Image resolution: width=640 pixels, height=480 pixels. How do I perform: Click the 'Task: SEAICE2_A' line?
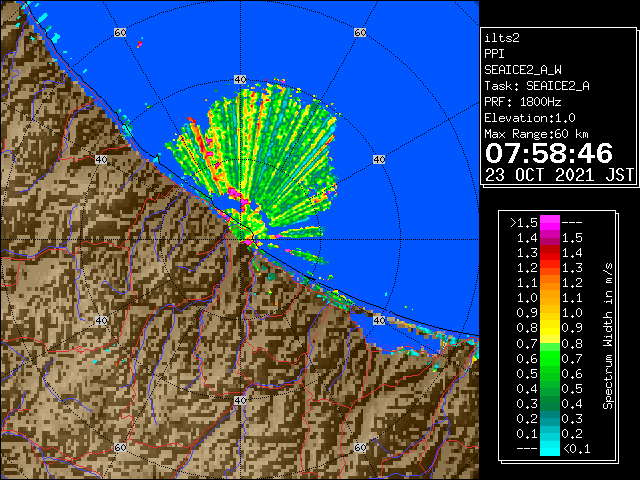click(x=537, y=86)
